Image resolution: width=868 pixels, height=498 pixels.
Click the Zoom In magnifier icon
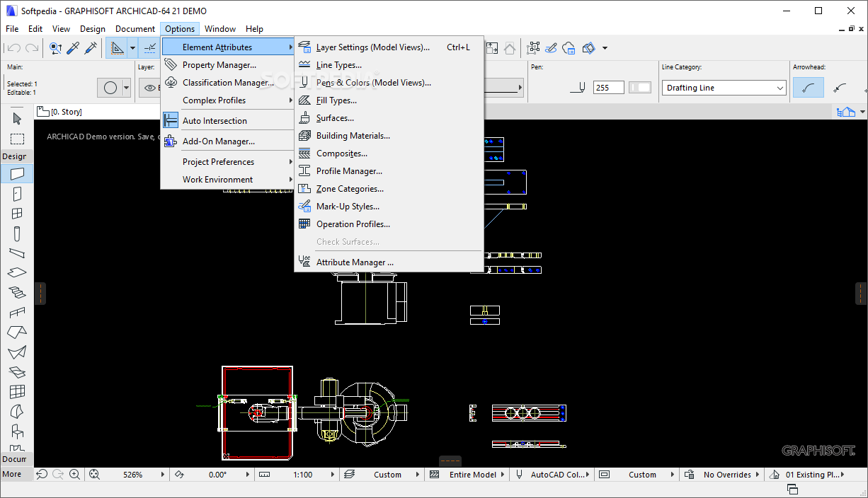74,475
